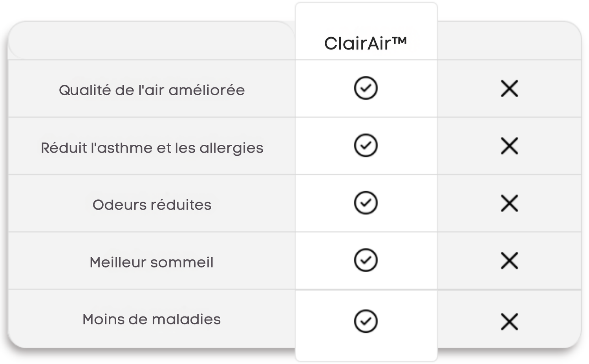Viewport: 589px width, 364px height.
Task: Select the "Moins de maladies" row label
Action: click(x=152, y=319)
